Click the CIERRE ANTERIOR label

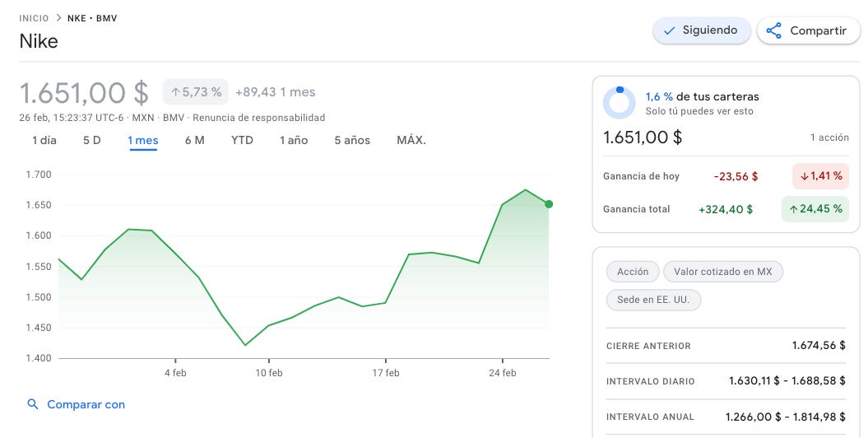[x=648, y=346]
